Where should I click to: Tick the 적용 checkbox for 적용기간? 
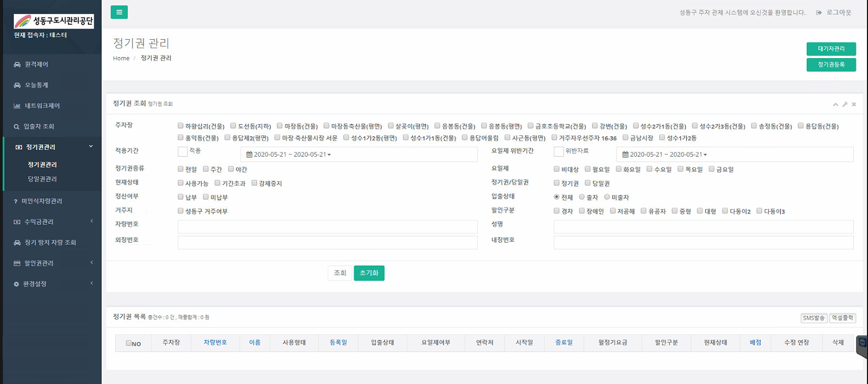pos(183,151)
